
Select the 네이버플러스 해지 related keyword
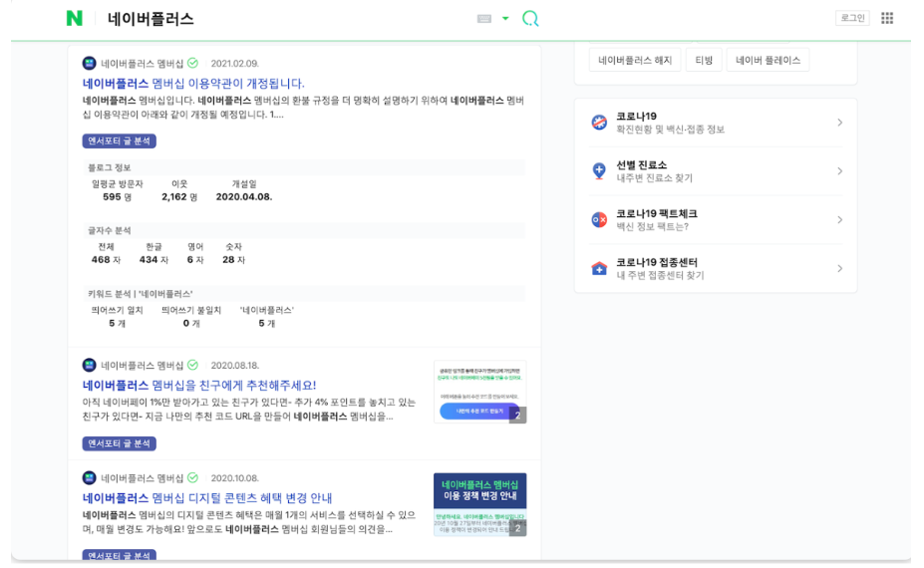coord(635,60)
